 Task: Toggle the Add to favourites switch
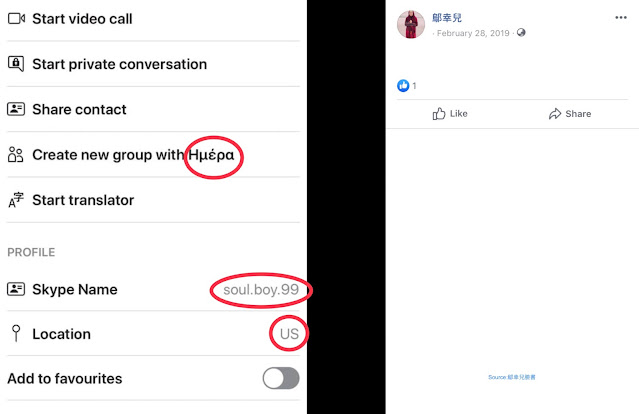coord(281,378)
